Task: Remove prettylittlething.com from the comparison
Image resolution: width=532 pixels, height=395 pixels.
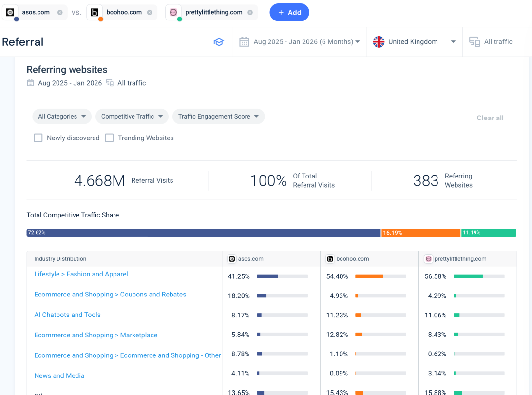Action: coord(250,12)
